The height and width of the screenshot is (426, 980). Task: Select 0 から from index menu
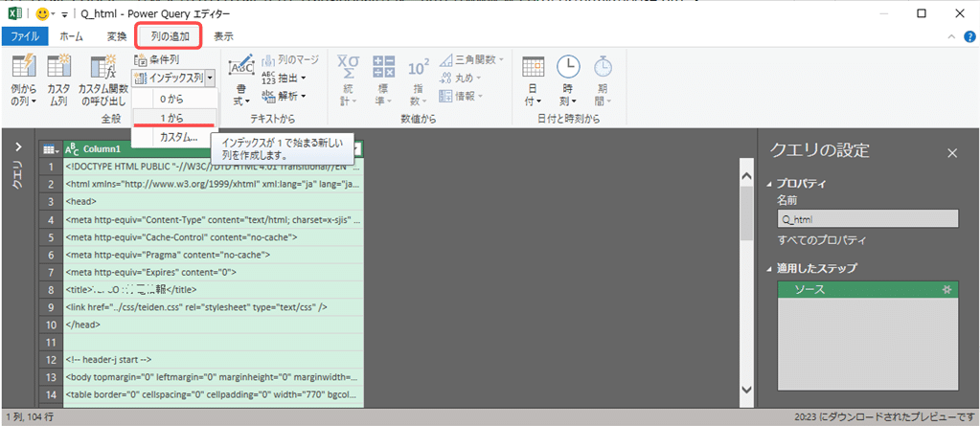(174, 99)
